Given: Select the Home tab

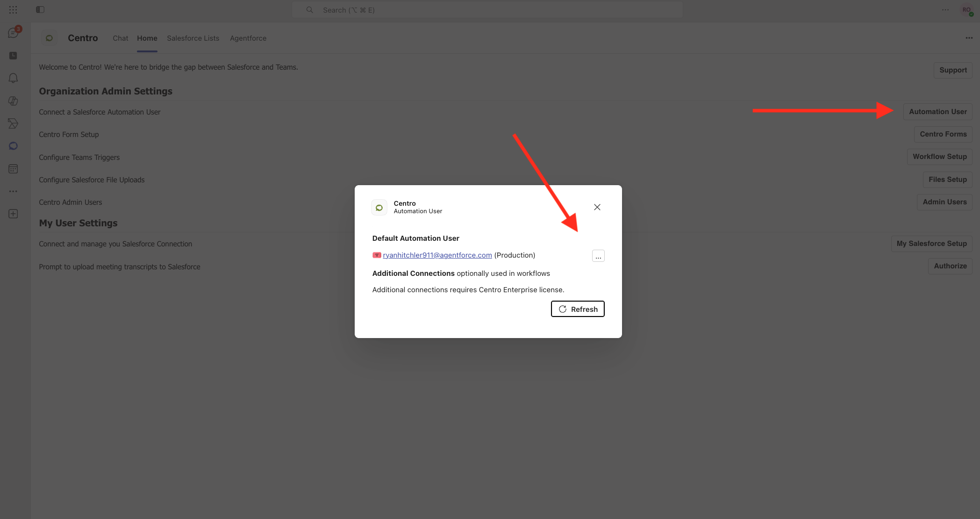Looking at the screenshot, I should pyautogui.click(x=147, y=38).
